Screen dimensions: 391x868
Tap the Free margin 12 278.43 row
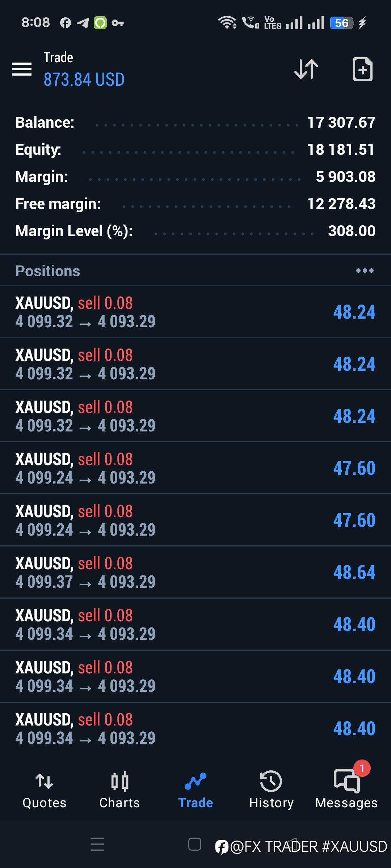click(195, 204)
